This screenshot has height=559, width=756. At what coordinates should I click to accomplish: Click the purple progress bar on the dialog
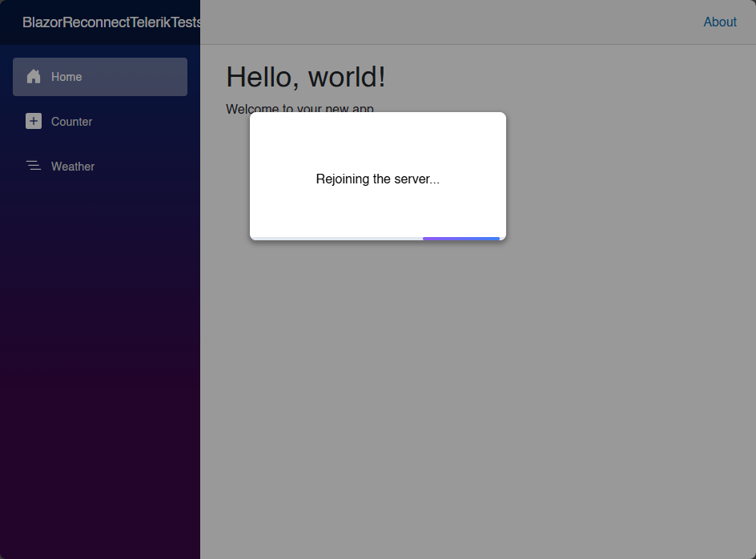click(x=461, y=238)
